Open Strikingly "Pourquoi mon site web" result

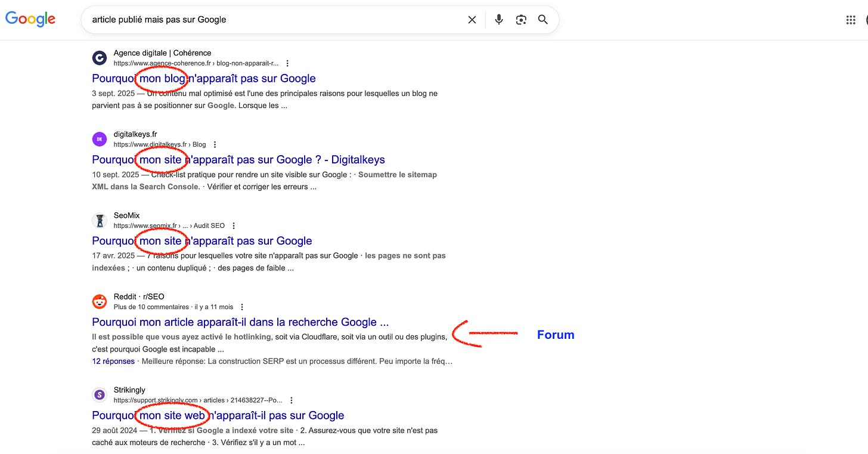pos(218,415)
